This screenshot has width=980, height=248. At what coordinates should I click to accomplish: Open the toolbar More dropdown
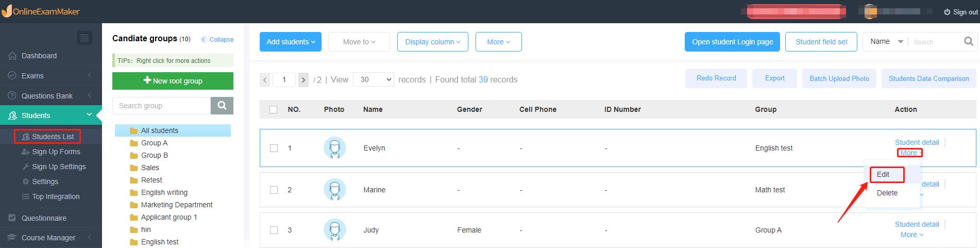pos(499,42)
